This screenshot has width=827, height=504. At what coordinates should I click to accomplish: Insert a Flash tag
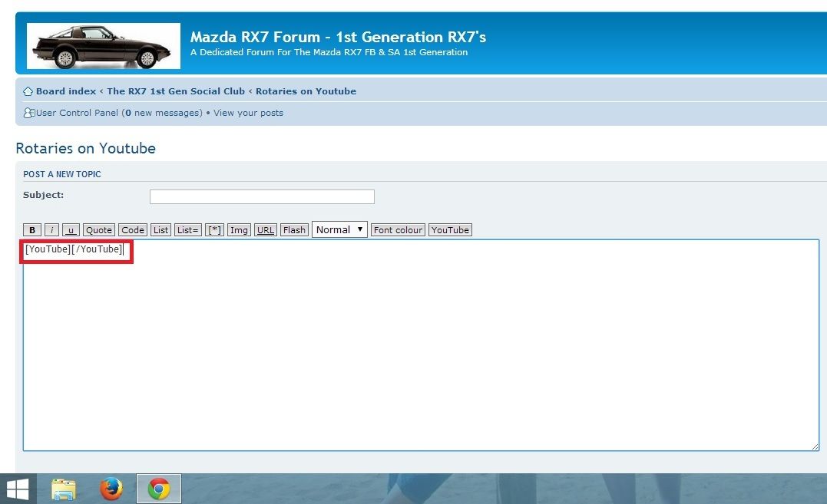294,230
